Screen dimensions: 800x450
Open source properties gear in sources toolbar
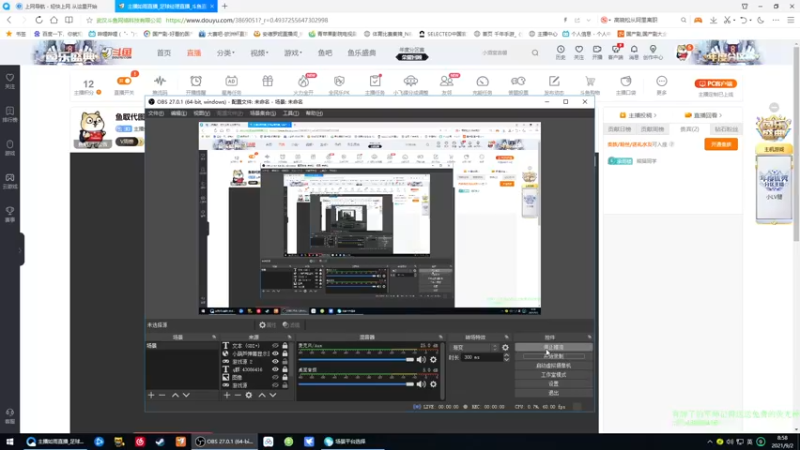pyautogui.click(x=248, y=395)
